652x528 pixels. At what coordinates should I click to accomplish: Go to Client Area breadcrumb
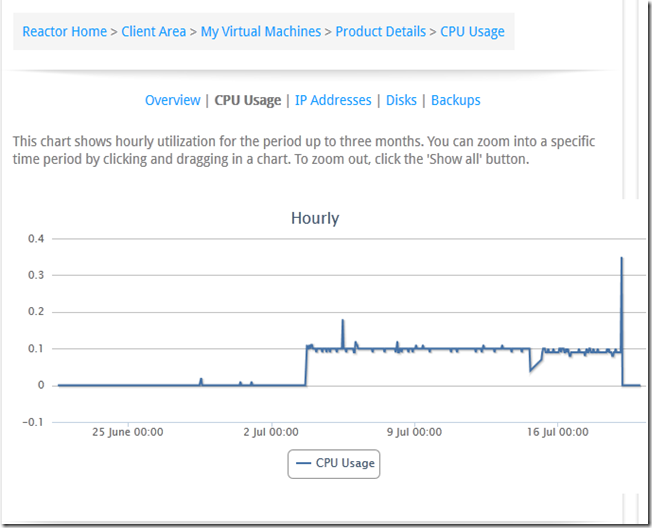point(153,32)
